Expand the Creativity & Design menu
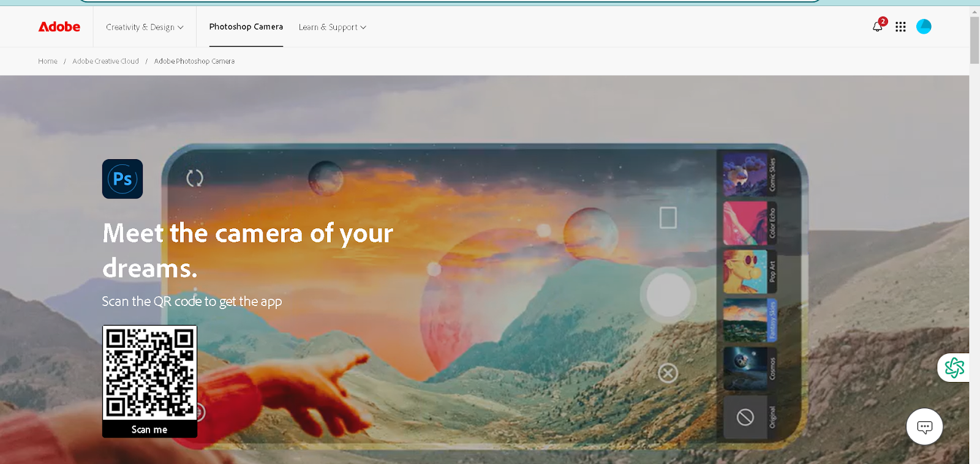This screenshot has height=464, width=980. click(x=145, y=27)
